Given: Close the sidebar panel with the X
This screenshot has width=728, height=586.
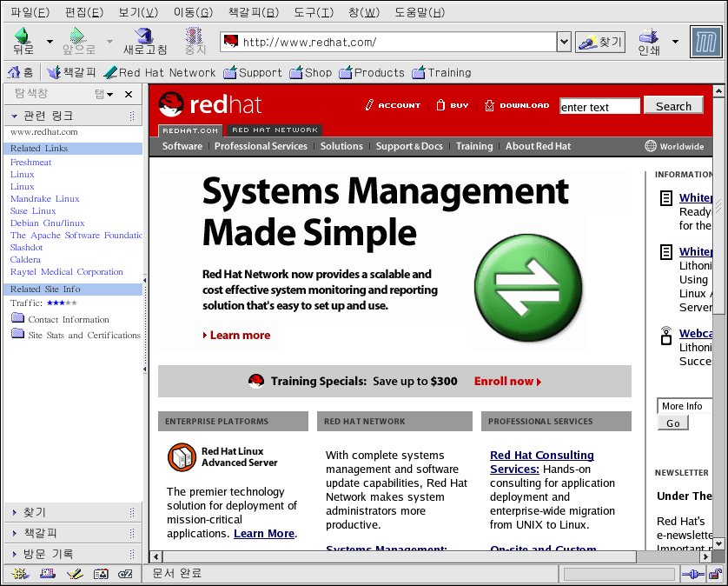Looking at the screenshot, I should point(129,94).
